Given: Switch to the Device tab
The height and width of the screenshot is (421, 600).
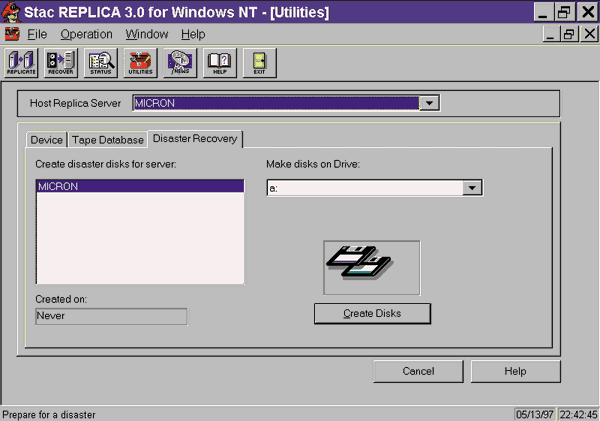Looking at the screenshot, I should [x=46, y=139].
